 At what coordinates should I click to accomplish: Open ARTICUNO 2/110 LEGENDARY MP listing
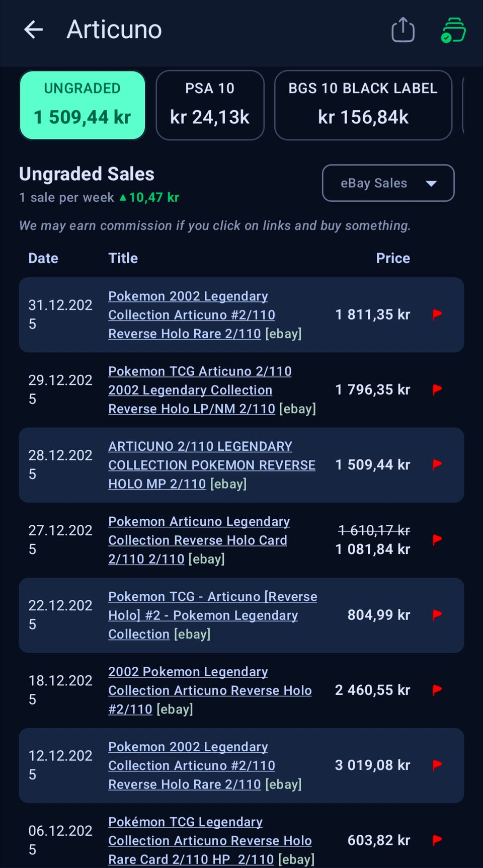[212, 465]
